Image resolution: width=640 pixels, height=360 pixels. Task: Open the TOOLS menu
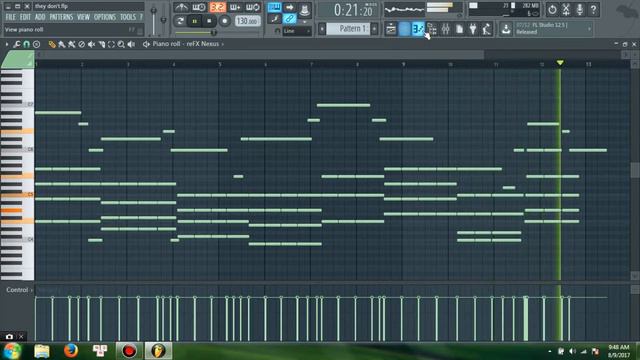click(128, 17)
